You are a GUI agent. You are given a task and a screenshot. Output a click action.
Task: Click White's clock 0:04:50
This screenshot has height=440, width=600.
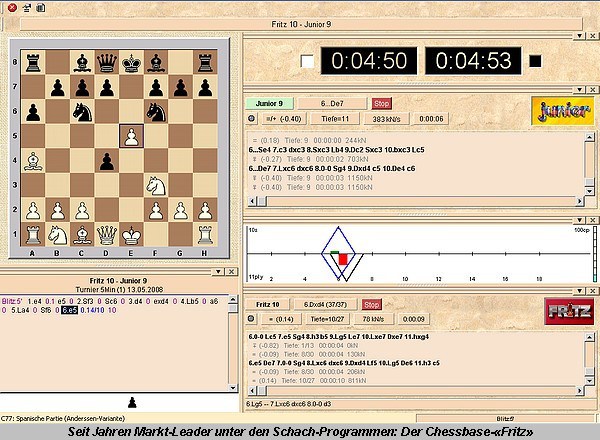[x=368, y=61]
